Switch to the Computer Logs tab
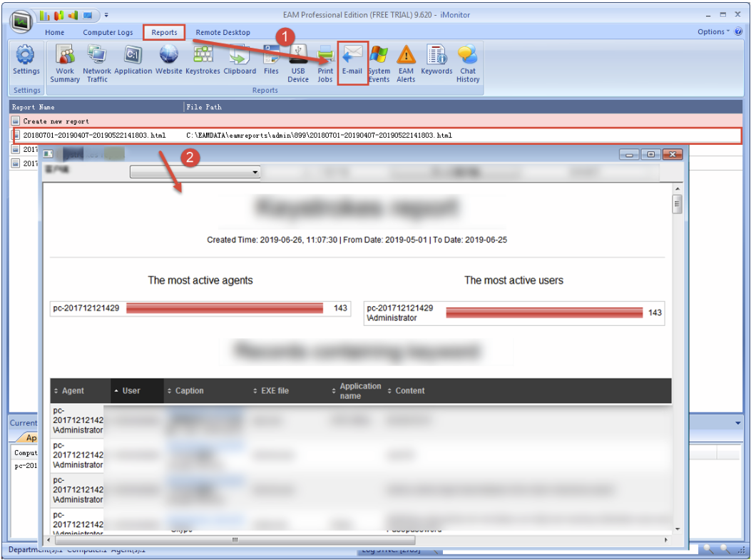 click(108, 32)
